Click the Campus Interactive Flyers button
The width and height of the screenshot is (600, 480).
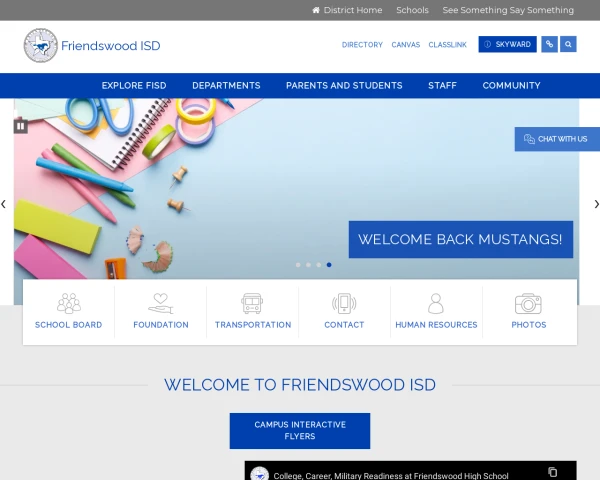point(300,431)
